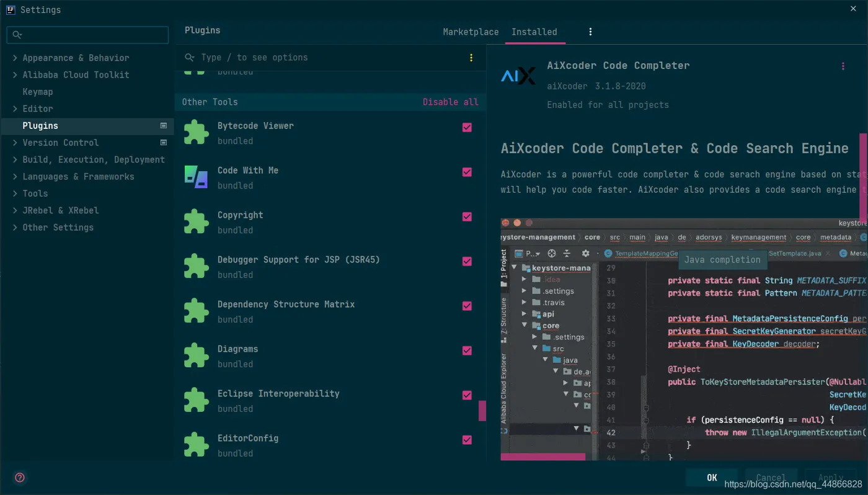This screenshot has height=495, width=868.
Task: Open AiXcoder plugin details kebab menu
Action: point(843,66)
